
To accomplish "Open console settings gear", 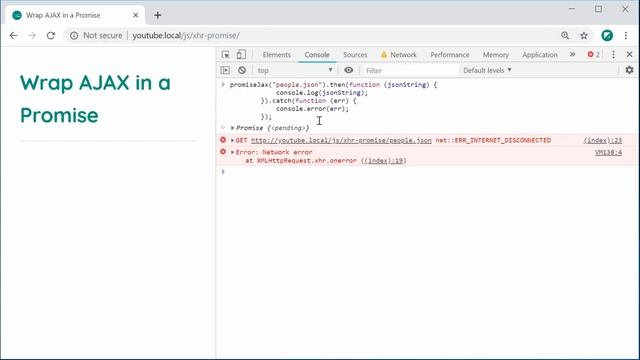I will click(x=629, y=70).
